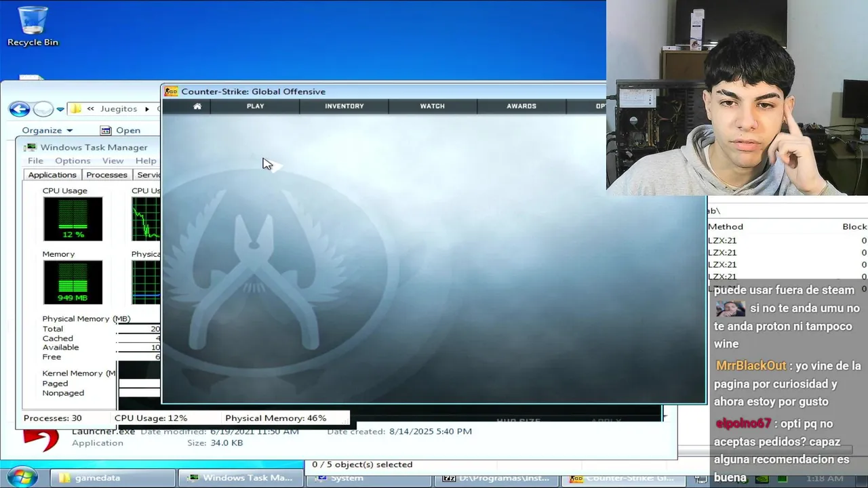The width and height of the screenshot is (868, 488).
Task: Open the PLAY menu in CS:GO
Action: tap(256, 106)
